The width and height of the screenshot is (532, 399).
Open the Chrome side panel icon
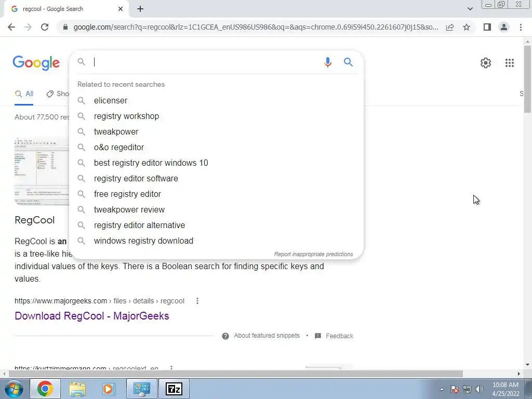coord(487,27)
